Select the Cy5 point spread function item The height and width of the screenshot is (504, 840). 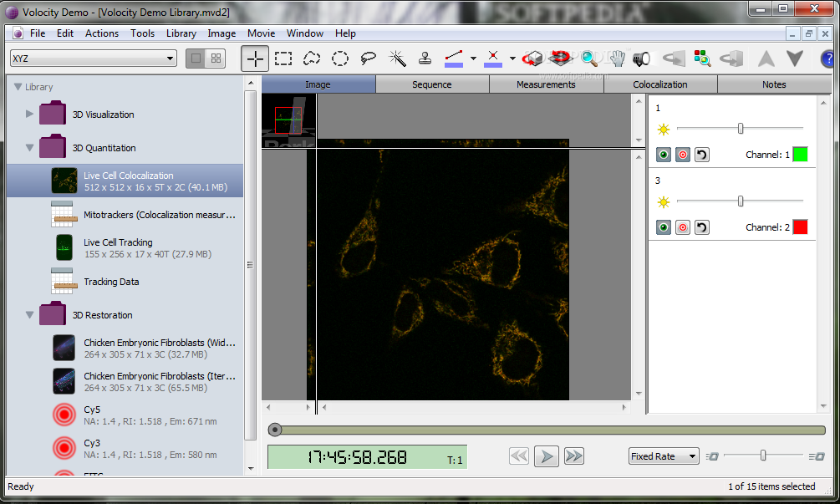point(125,415)
